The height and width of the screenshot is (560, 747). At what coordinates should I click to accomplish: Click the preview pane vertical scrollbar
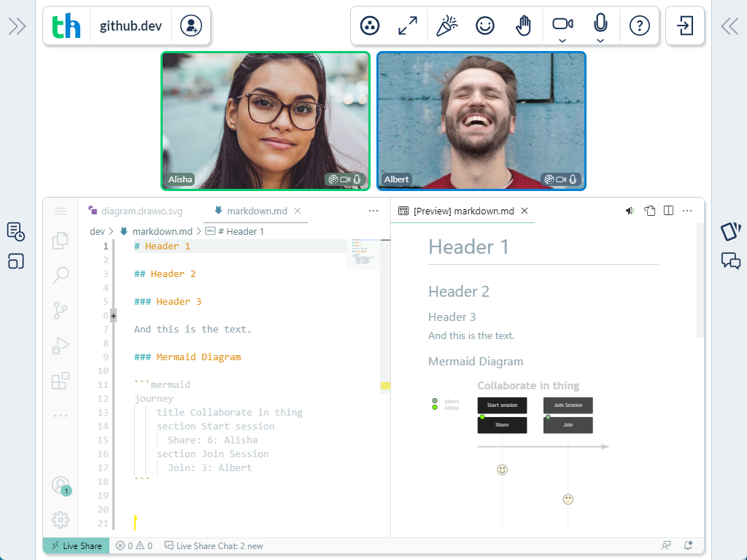point(700,280)
